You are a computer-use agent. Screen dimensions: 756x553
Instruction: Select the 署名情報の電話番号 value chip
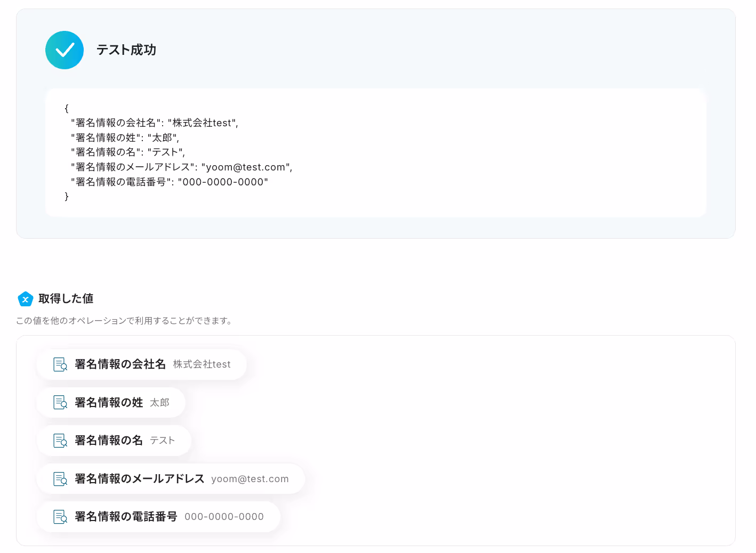click(158, 517)
